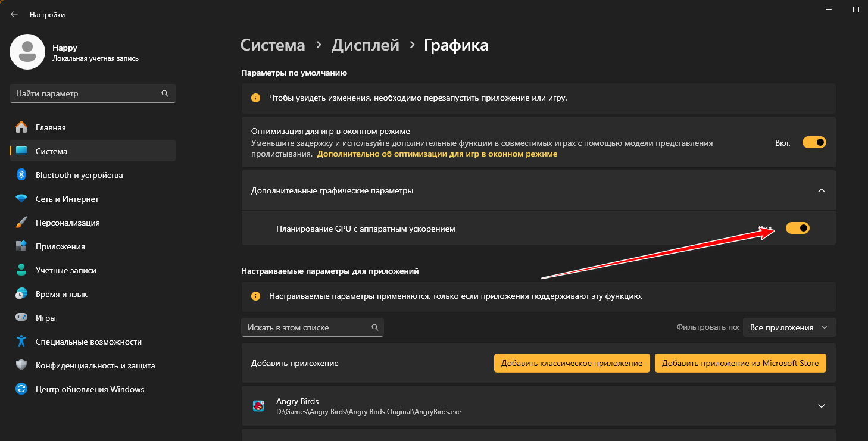Click the Найти параметр search field
The height and width of the screenshot is (441, 868).
pyautogui.click(x=86, y=93)
